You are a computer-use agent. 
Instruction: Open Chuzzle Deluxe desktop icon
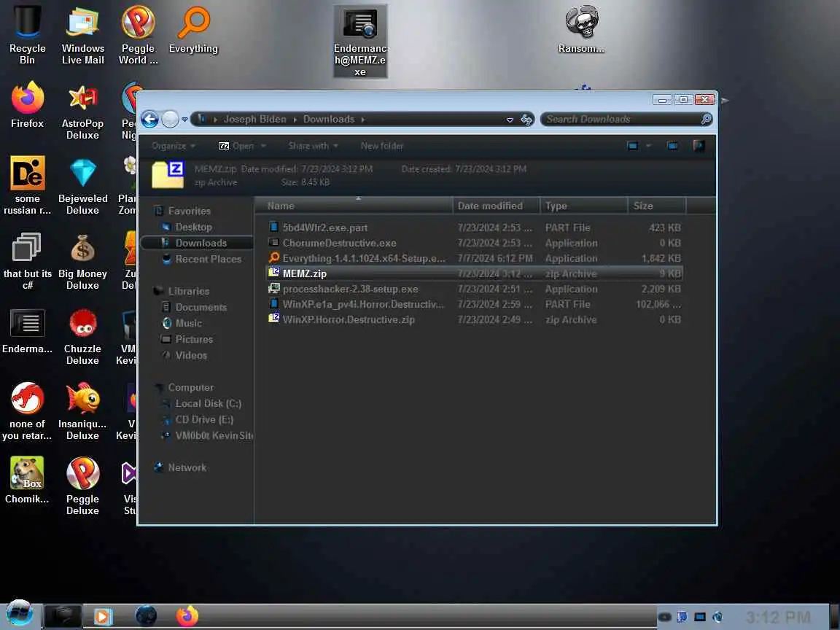[x=82, y=336]
